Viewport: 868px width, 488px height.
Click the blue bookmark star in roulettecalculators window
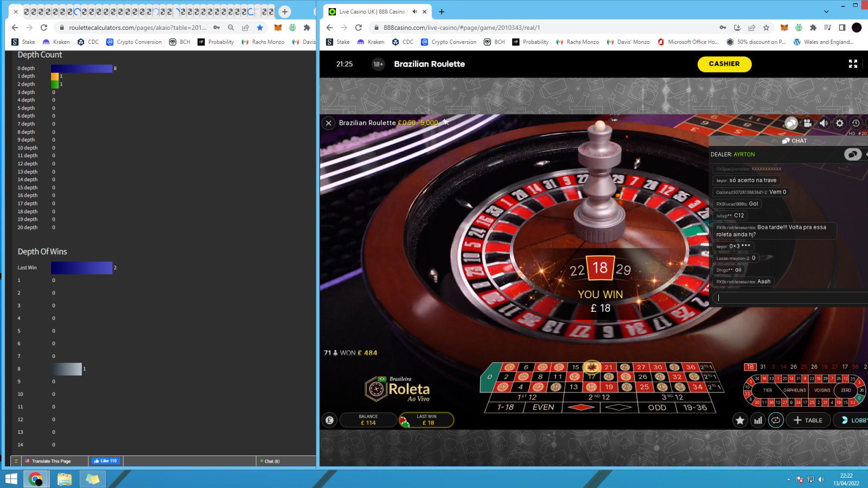(260, 28)
